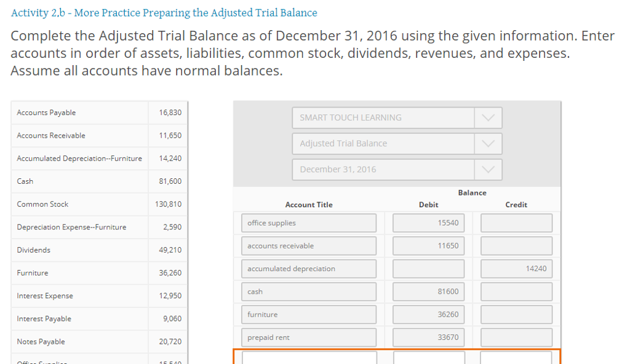Click the cash account title field

tap(309, 291)
